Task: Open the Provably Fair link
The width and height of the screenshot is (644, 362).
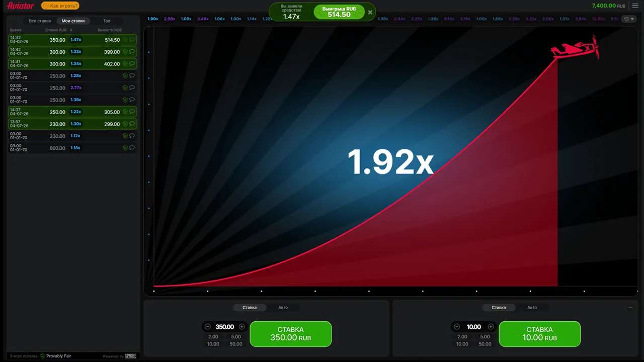Action: tap(56, 356)
